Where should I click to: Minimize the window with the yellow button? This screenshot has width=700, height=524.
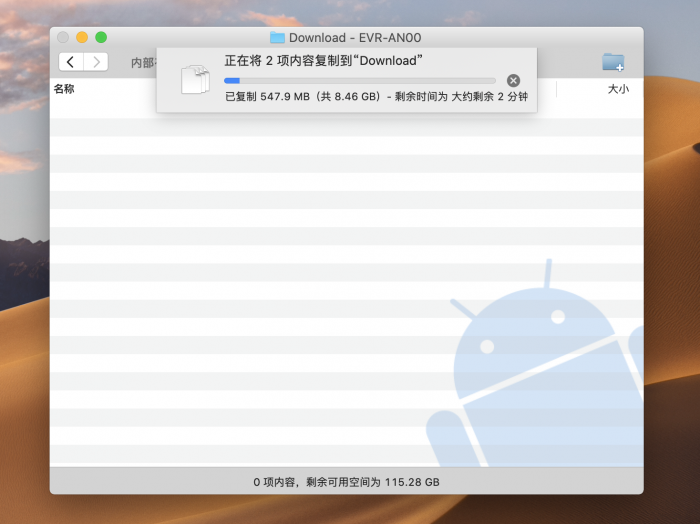tap(82, 37)
